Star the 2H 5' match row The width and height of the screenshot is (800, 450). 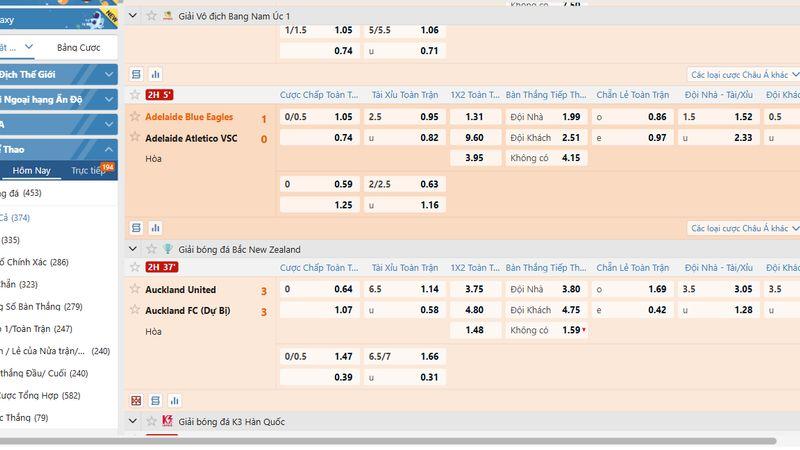coord(135,95)
